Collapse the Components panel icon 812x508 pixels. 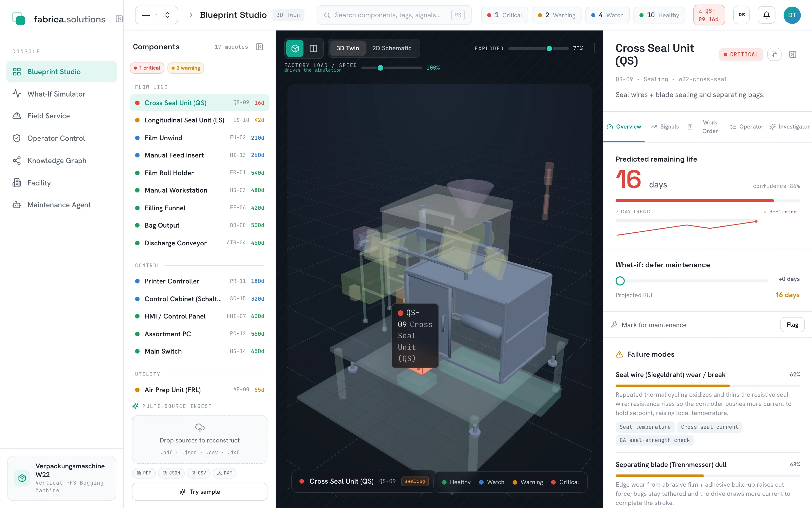tap(259, 47)
